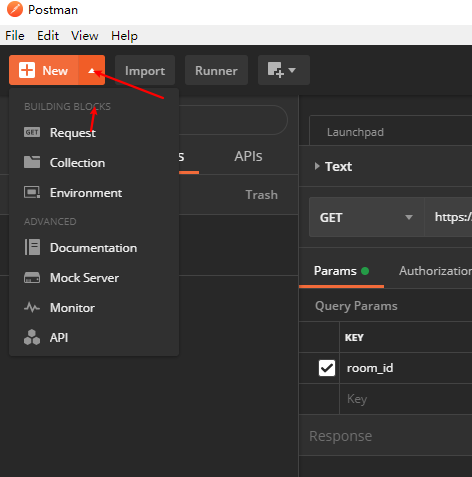Screen dimensions: 472x477
Task: Choose Collection from the New menu
Action: 94,162
